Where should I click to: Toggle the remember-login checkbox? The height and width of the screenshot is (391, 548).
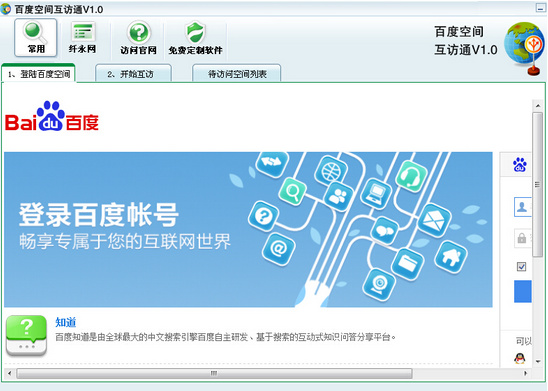pos(521,267)
